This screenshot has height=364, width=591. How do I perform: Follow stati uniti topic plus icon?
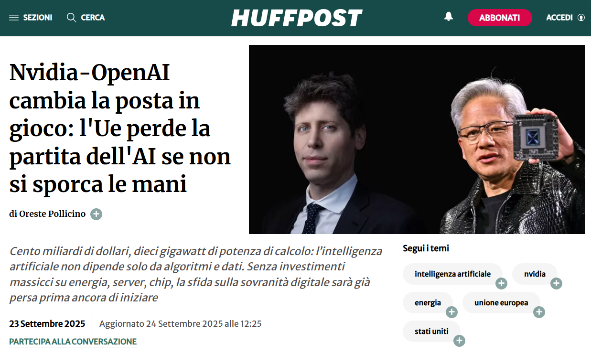(x=459, y=341)
